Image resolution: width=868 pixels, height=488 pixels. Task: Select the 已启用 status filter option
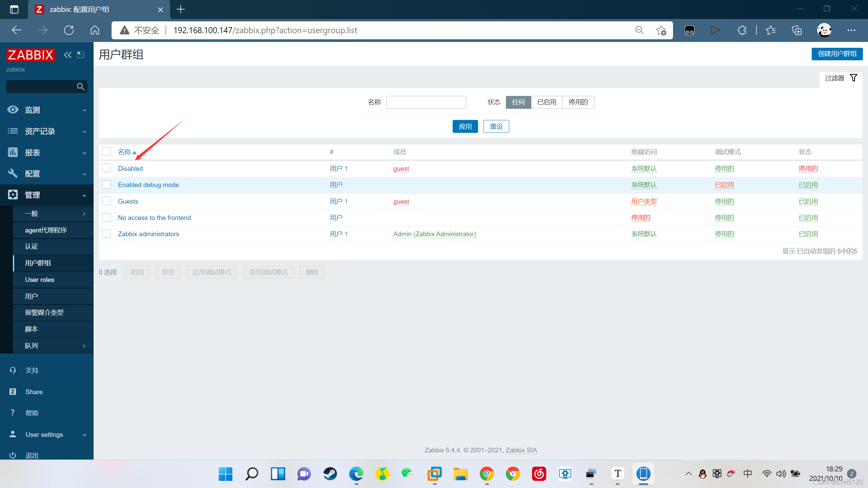(x=547, y=102)
